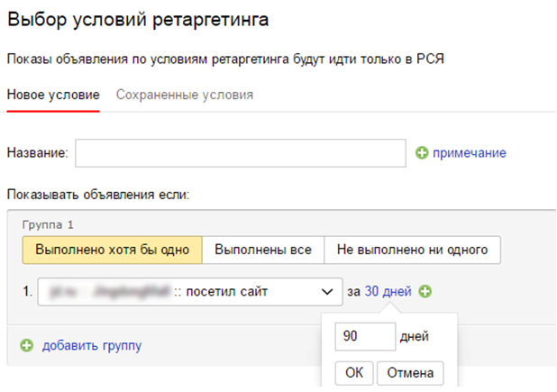557x392 pixels.
Task: Click the Выбор условий ретаргетинга heading
Action: [137, 19]
